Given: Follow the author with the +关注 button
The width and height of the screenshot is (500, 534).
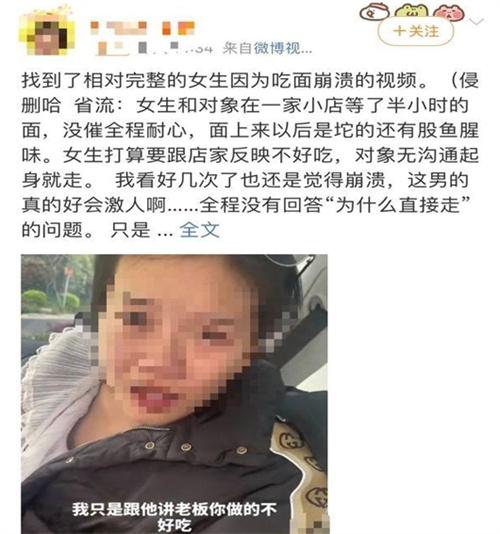Looking at the screenshot, I should point(416,31).
